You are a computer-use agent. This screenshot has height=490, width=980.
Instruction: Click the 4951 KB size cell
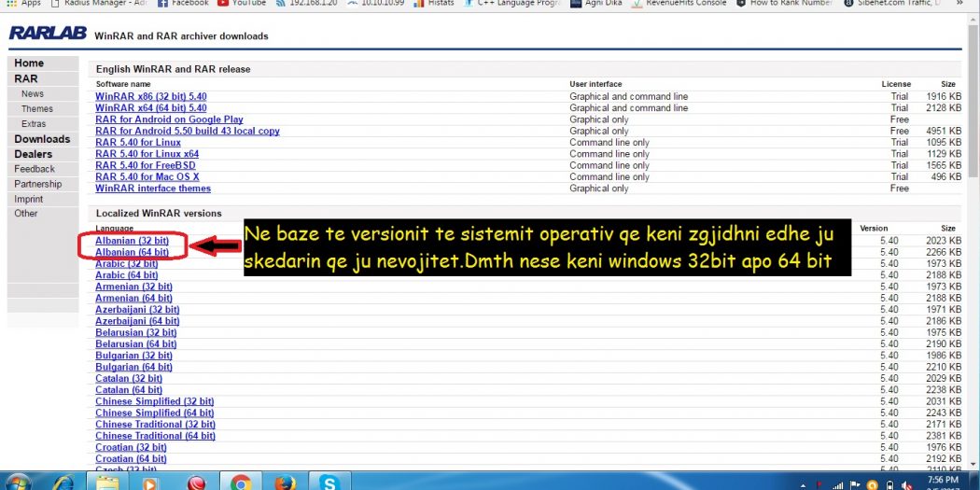click(x=945, y=132)
